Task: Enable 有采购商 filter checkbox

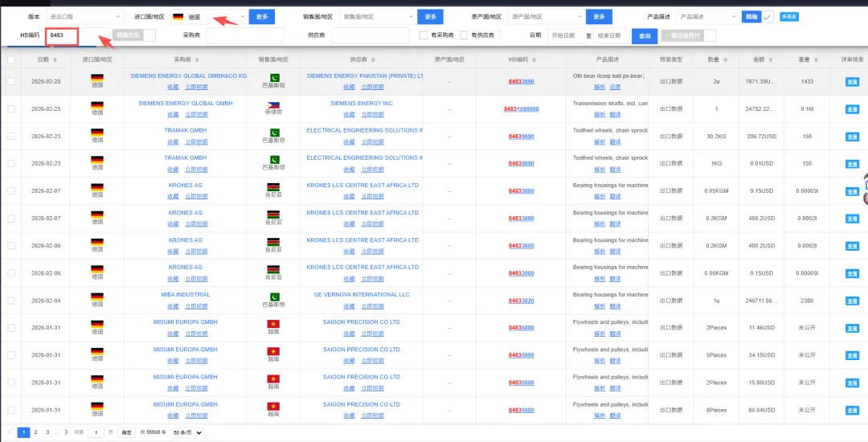Action: (423, 35)
